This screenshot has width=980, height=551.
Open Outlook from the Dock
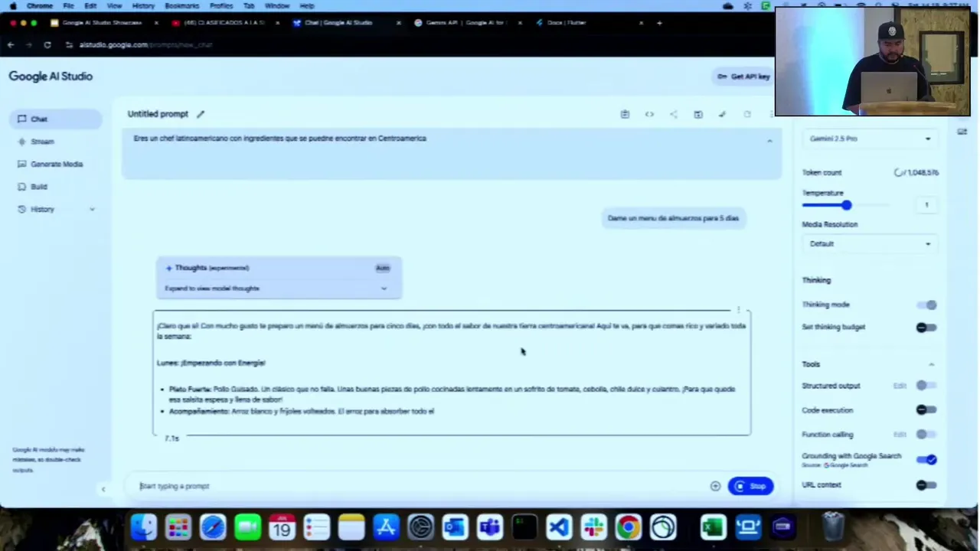click(455, 527)
